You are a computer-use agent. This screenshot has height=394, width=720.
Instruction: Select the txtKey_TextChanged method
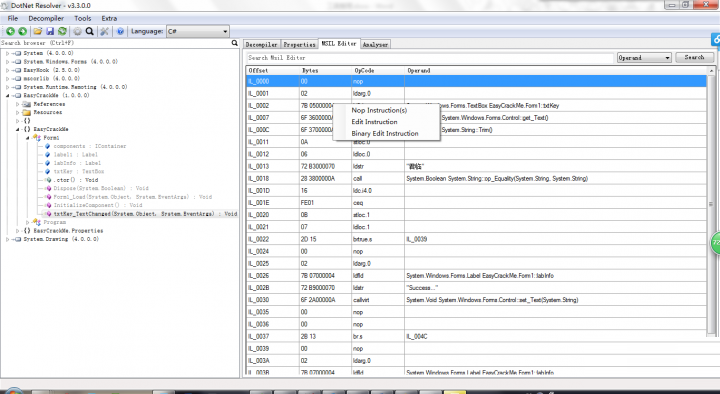click(145, 214)
